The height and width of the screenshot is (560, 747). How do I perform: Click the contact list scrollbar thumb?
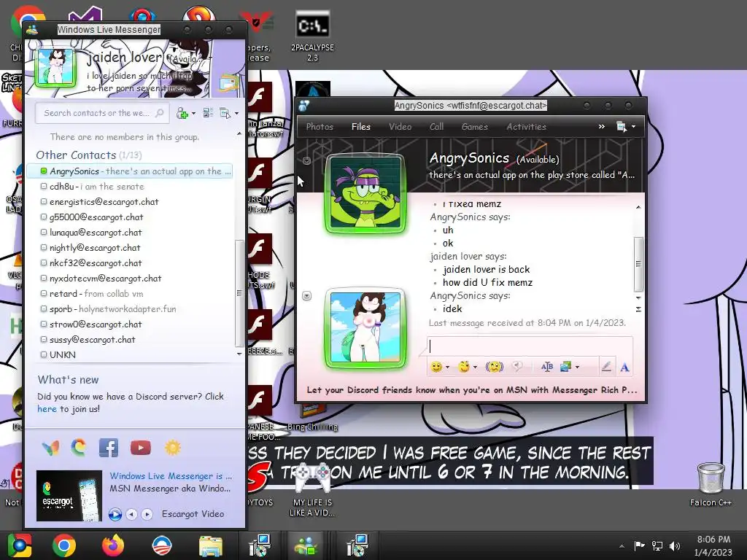click(239, 293)
